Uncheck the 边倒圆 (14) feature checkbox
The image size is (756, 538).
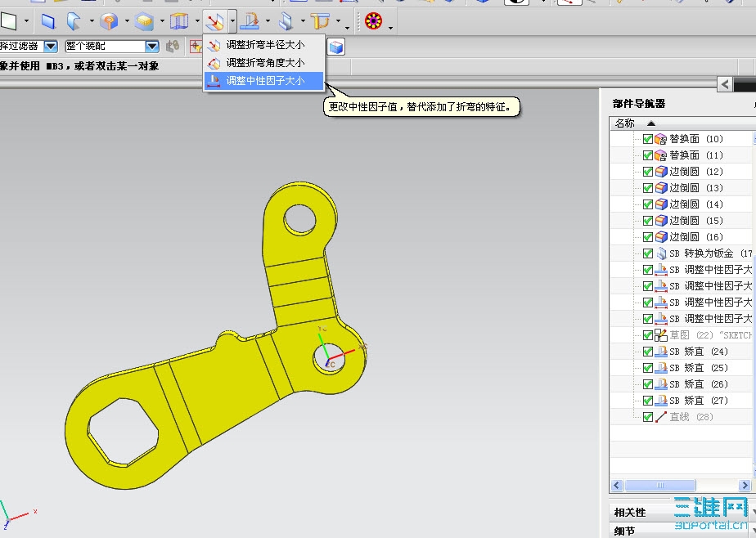pyautogui.click(x=648, y=204)
